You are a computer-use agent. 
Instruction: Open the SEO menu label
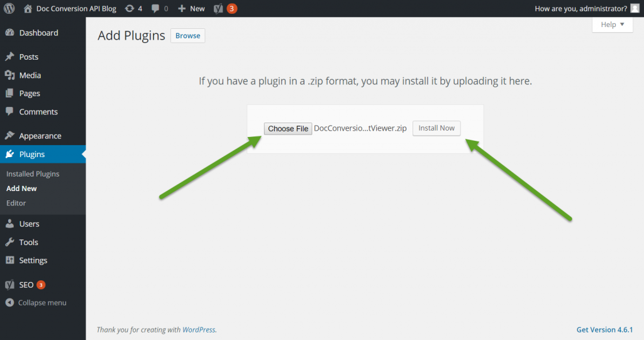pyautogui.click(x=26, y=285)
